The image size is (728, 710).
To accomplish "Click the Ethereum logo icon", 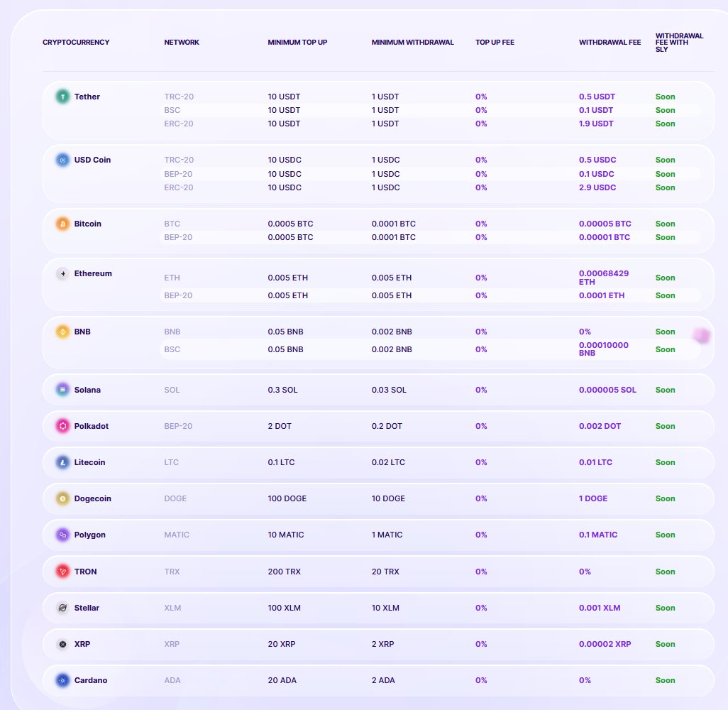I will (x=62, y=273).
